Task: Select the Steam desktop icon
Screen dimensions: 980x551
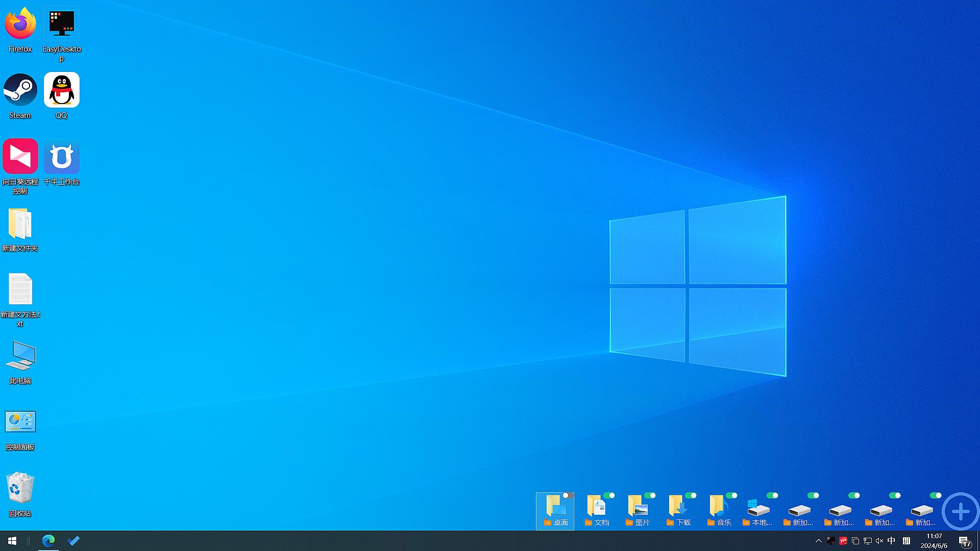Action: [20, 90]
